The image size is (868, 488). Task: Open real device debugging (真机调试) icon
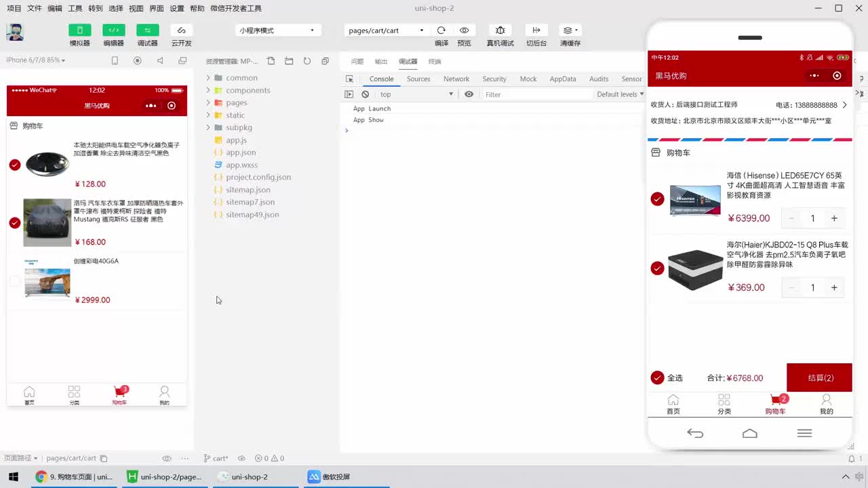(500, 30)
